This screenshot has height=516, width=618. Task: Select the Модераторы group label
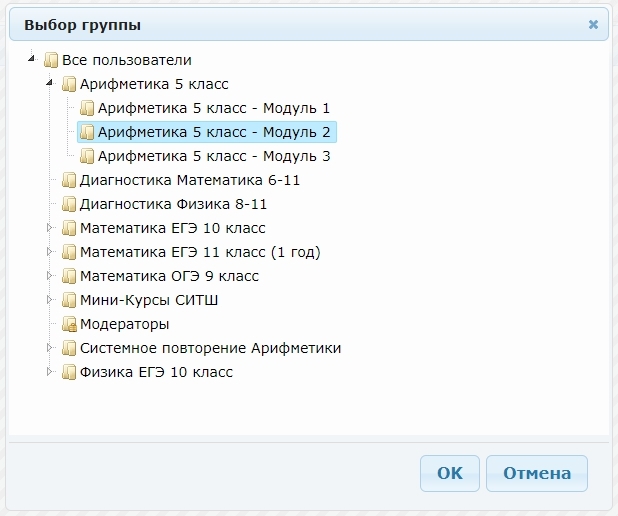coord(124,324)
